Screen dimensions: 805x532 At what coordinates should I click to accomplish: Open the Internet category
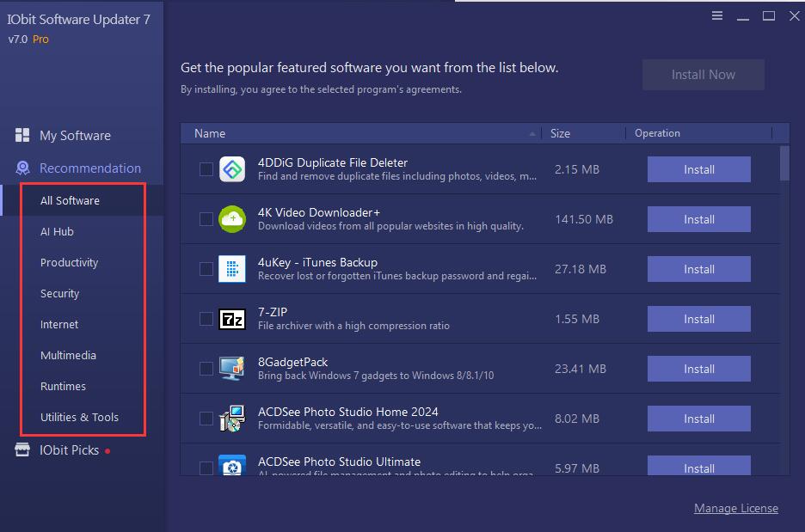pos(59,324)
